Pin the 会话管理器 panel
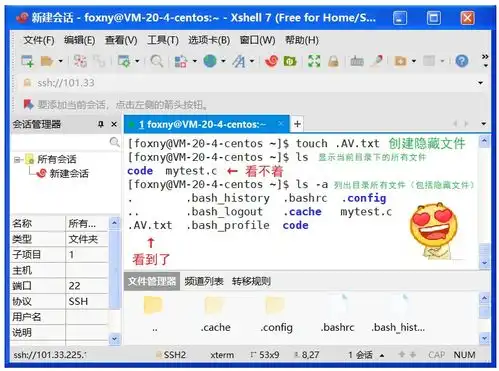Viewport: 499px width, 371px height. [x=101, y=124]
